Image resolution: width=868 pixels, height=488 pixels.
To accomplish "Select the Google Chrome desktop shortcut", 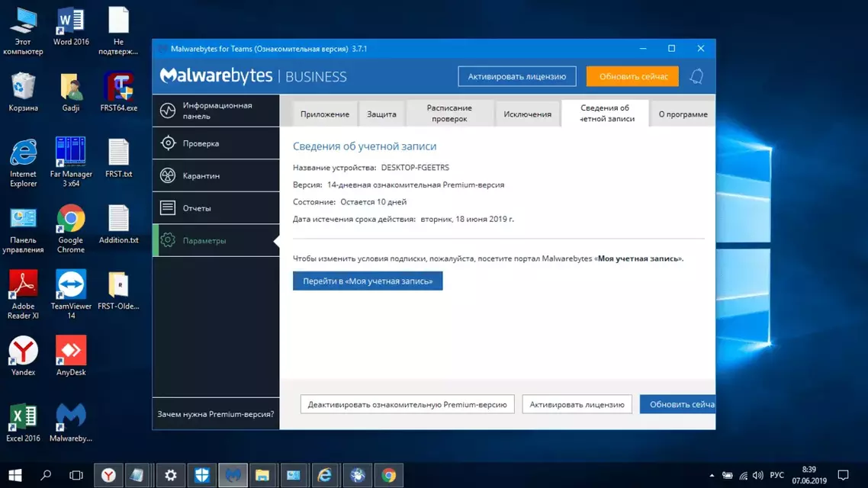I will (x=71, y=230).
